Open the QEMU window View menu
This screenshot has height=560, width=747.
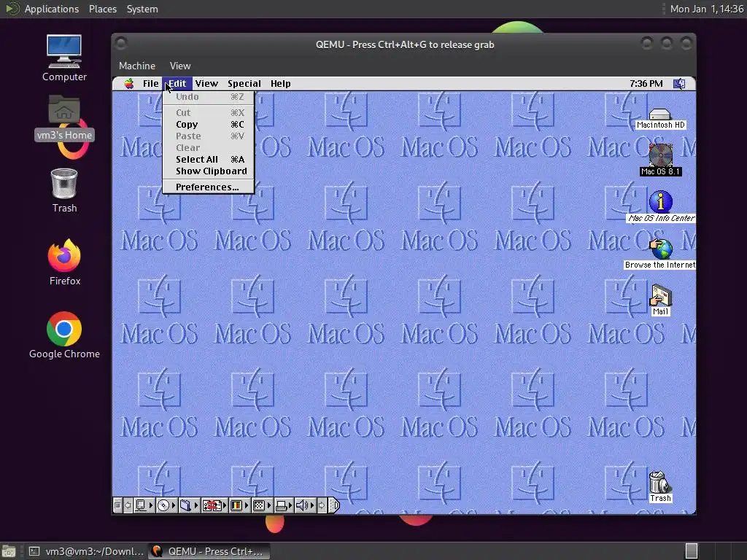tap(180, 66)
